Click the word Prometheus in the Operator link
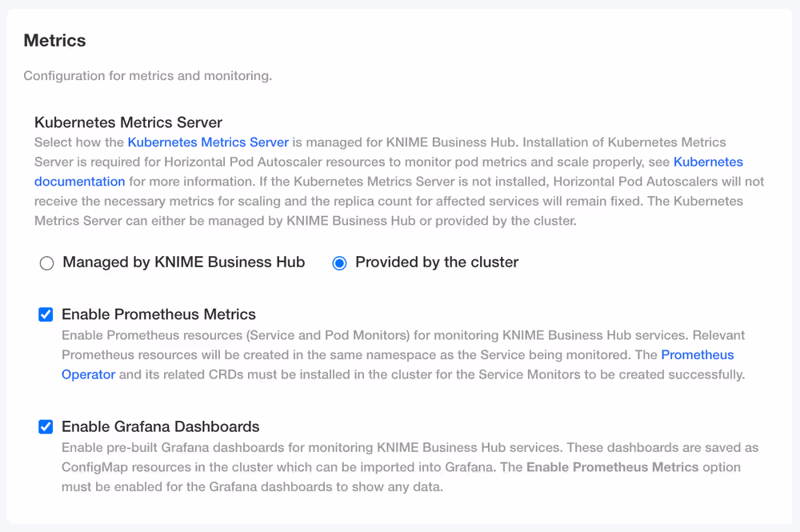 point(697,354)
